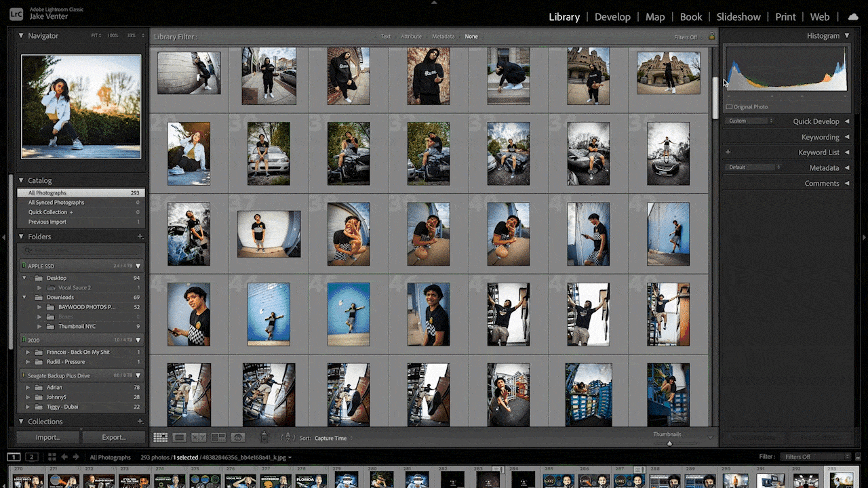The height and width of the screenshot is (488, 868).
Task: Toggle the Original Photo checkbox
Action: [x=729, y=107]
